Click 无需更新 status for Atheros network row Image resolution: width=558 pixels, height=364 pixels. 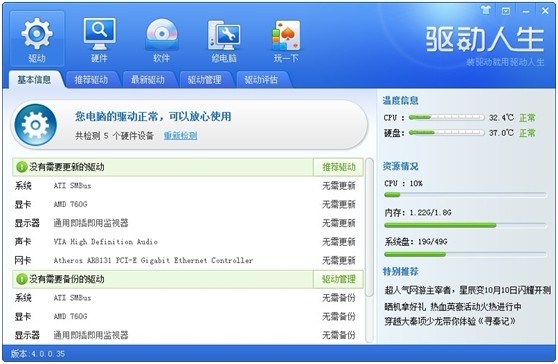tap(338, 260)
